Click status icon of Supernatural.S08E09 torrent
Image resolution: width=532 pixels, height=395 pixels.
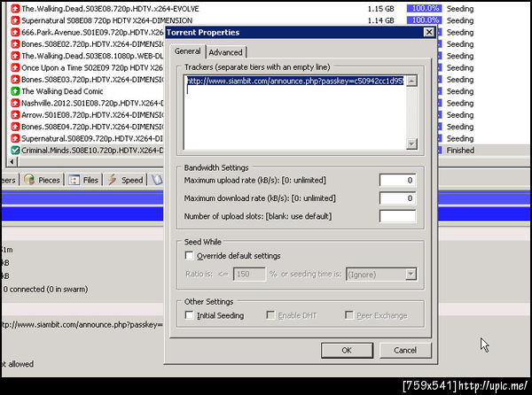[15, 138]
